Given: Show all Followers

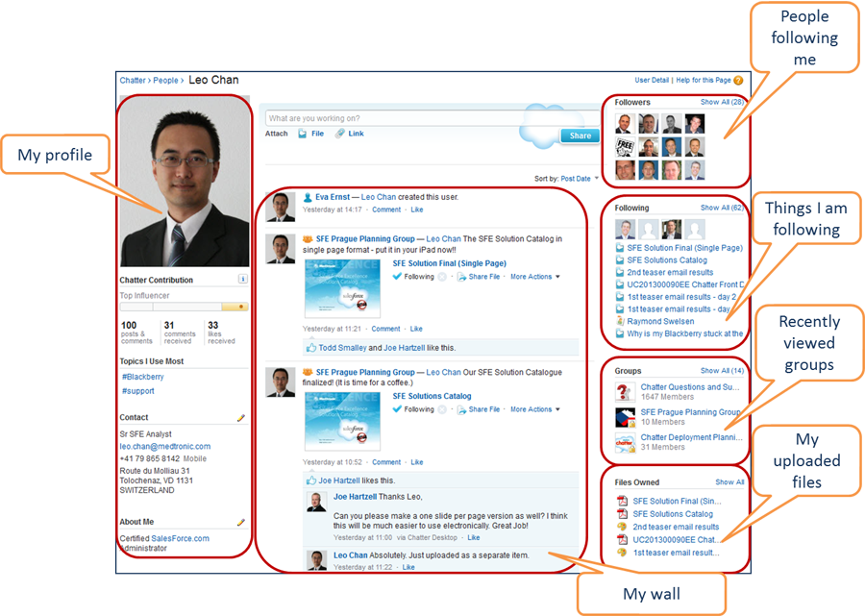Looking at the screenshot, I should [722, 102].
